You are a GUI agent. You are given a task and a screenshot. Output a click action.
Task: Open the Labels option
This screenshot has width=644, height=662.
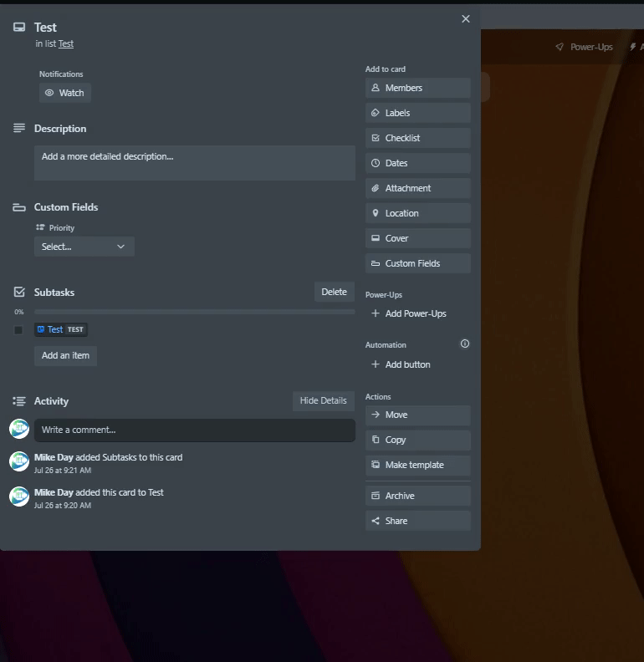point(417,113)
